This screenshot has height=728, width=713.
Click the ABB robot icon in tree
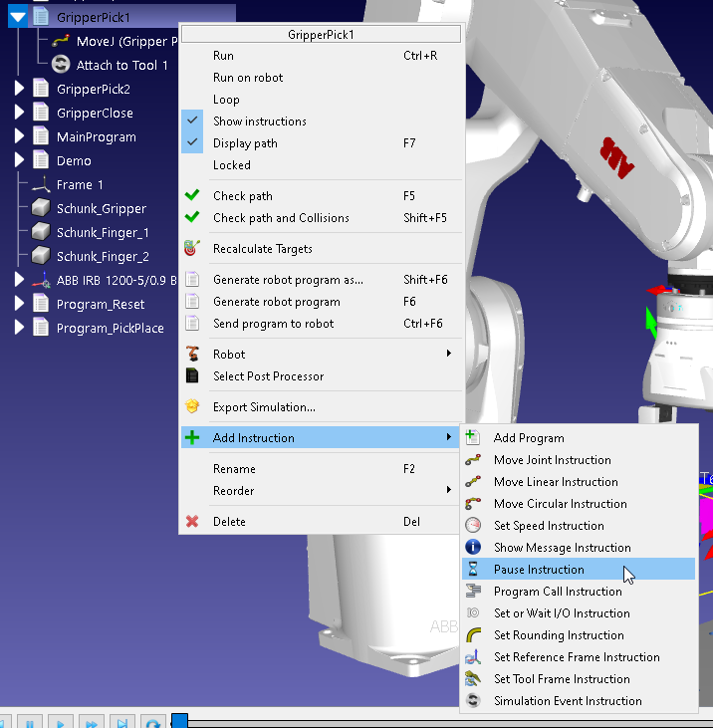pyautogui.click(x=41, y=280)
